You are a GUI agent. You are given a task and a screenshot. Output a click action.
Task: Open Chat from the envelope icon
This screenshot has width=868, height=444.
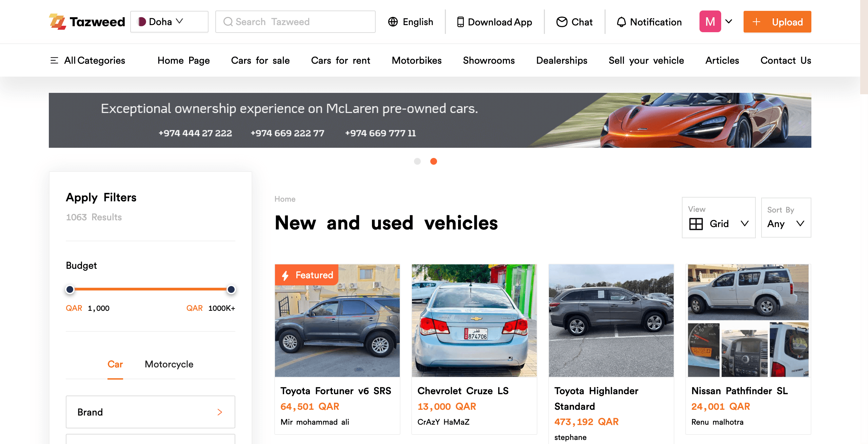[562, 22]
